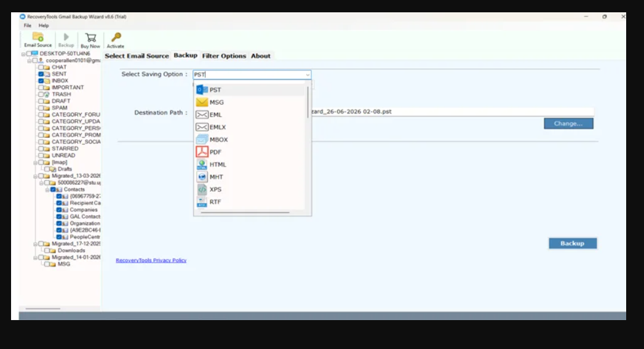Check the IMPORTANT folder checkbox
Image resolution: width=644 pixels, height=349 pixels.
41,87
